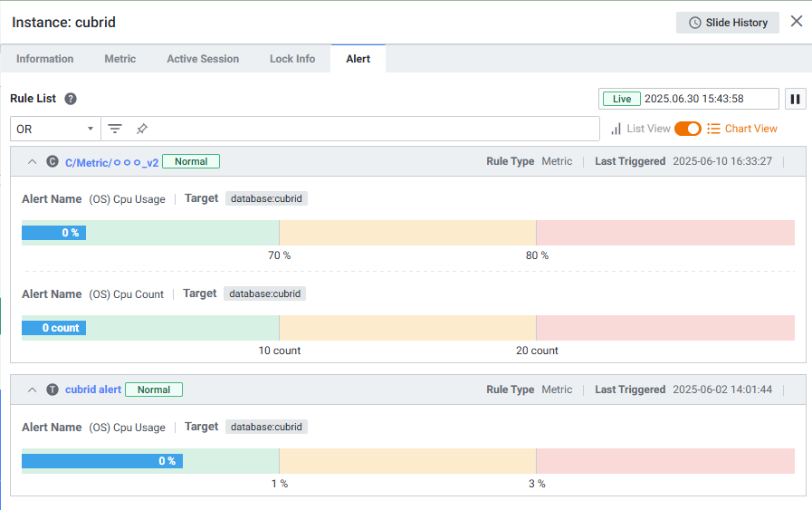Close the Instance cubrid panel
Viewport: 812px width, 510px height.
pyautogui.click(x=797, y=22)
